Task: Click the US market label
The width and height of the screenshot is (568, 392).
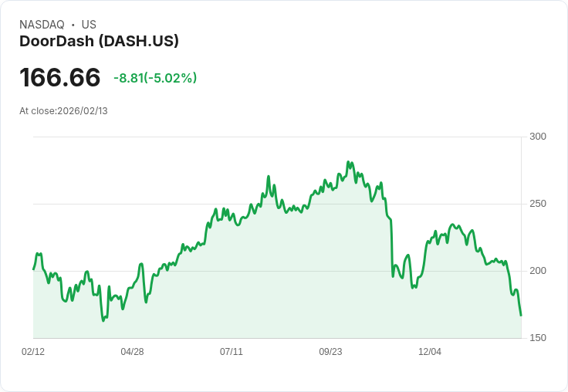Action: pos(89,25)
